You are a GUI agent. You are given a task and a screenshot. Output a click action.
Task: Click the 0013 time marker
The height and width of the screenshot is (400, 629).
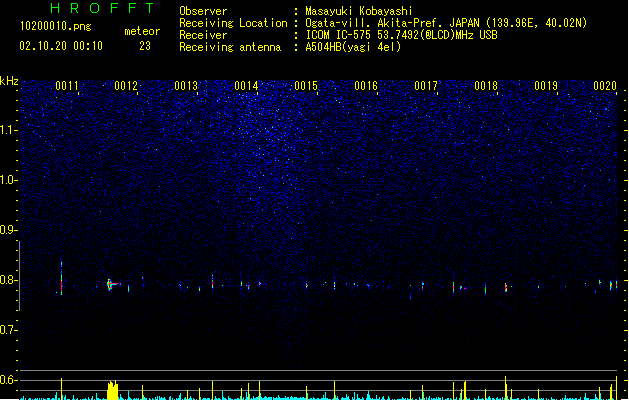point(186,86)
